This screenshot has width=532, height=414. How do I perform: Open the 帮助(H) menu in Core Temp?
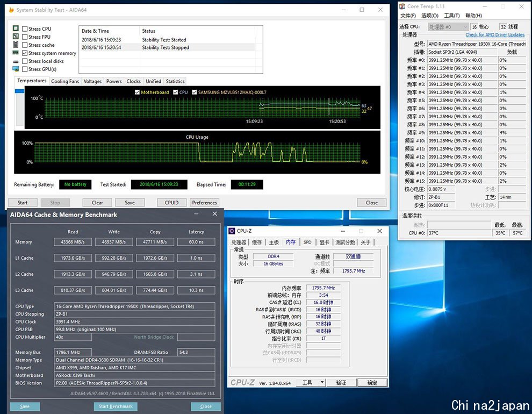(473, 16)
